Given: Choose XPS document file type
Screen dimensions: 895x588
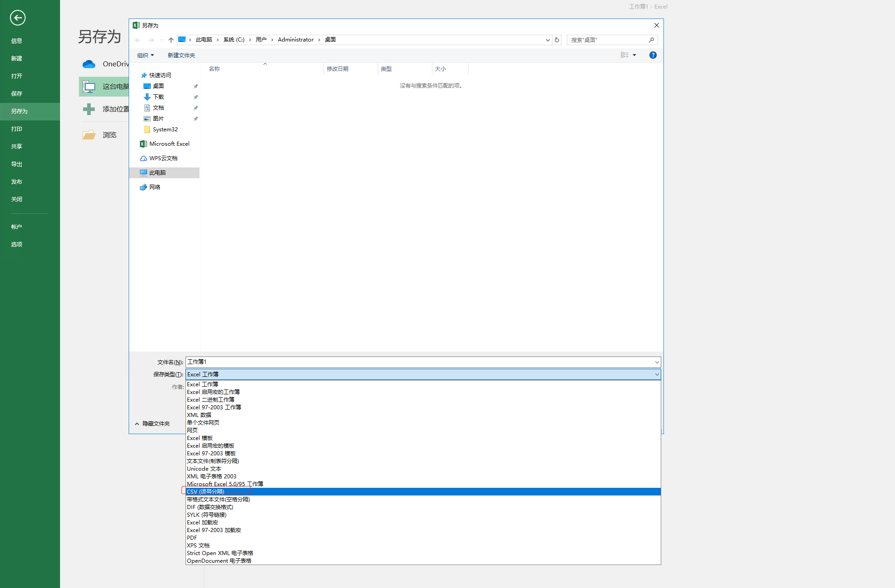Looking at the screenshot, I should [423, 546].
